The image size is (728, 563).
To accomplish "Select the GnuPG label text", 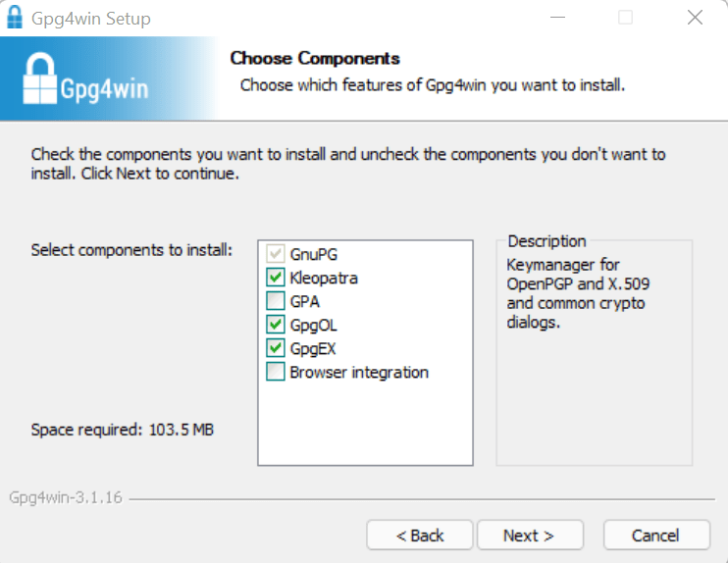I will pyautogui.click(x=313, y=254).
